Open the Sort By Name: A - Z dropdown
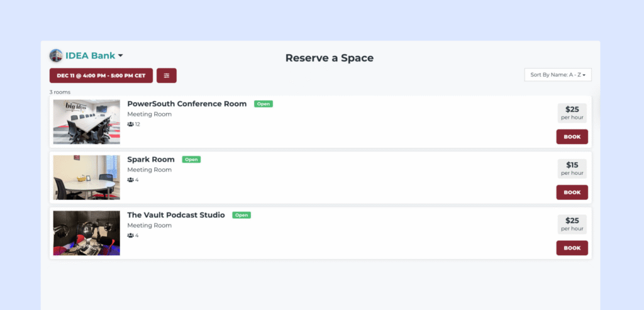This screenshot has width=644, height=310. (558, 75)
